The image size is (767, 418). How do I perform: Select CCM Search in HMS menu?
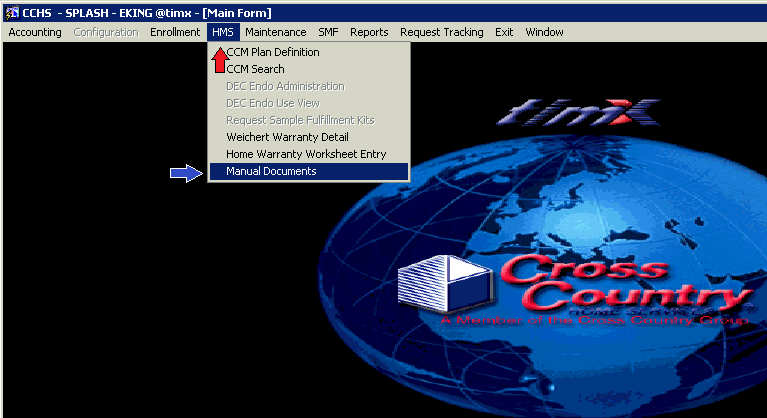click(309, 69)
